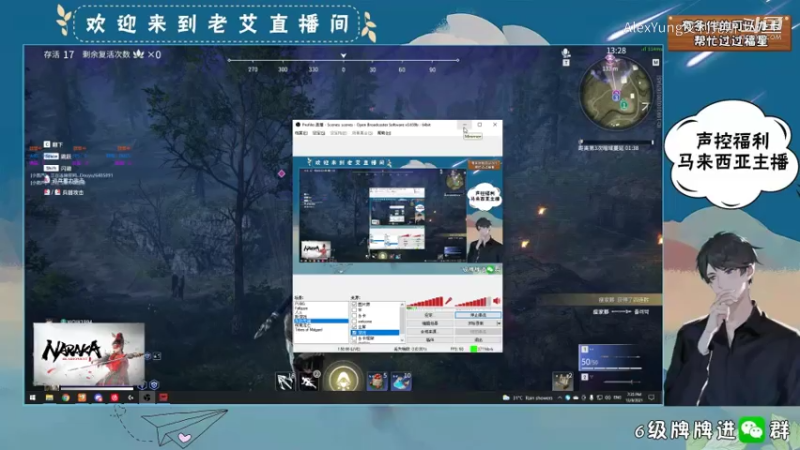Click the FPS readout in OBS status bar
Screen dimensions: 800x450
(457, 349)
